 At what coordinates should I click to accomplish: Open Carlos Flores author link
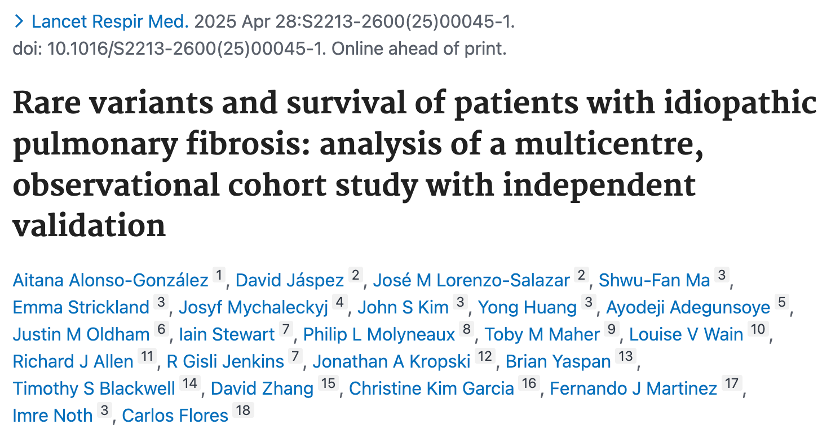tap(175, 415)
